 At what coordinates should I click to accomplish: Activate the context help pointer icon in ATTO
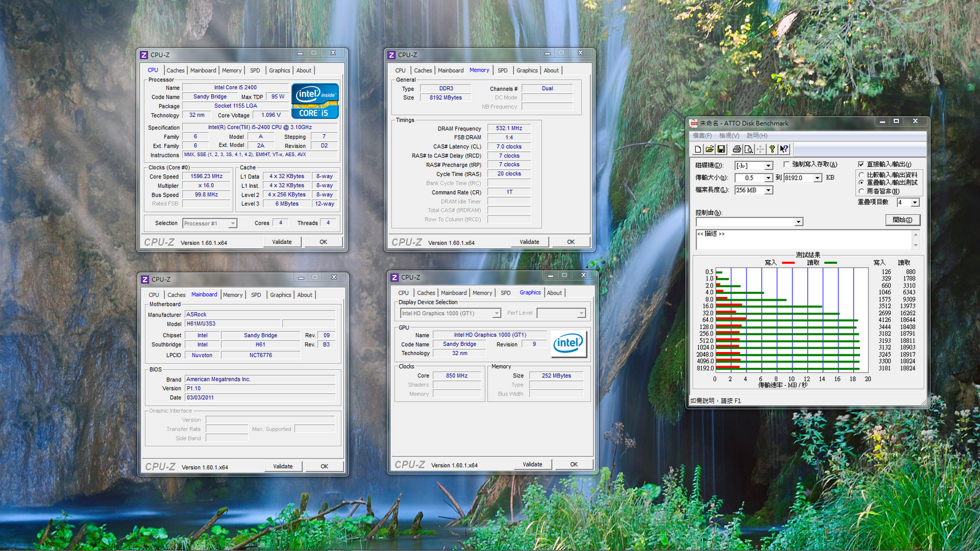pos(784,149)
